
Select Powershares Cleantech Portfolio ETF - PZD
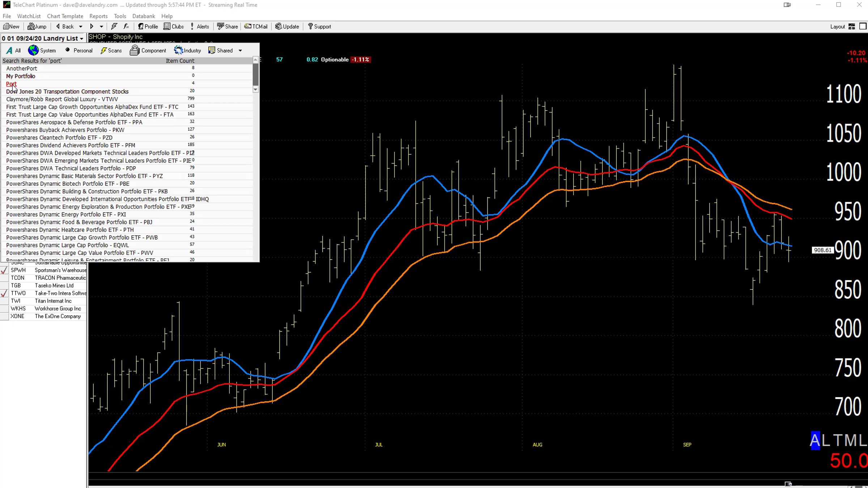tap(59, 138)
